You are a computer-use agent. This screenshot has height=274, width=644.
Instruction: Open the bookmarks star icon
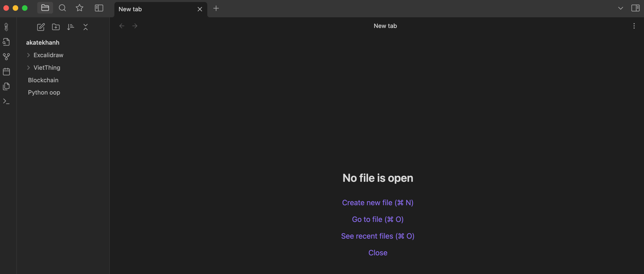(79, 8)
